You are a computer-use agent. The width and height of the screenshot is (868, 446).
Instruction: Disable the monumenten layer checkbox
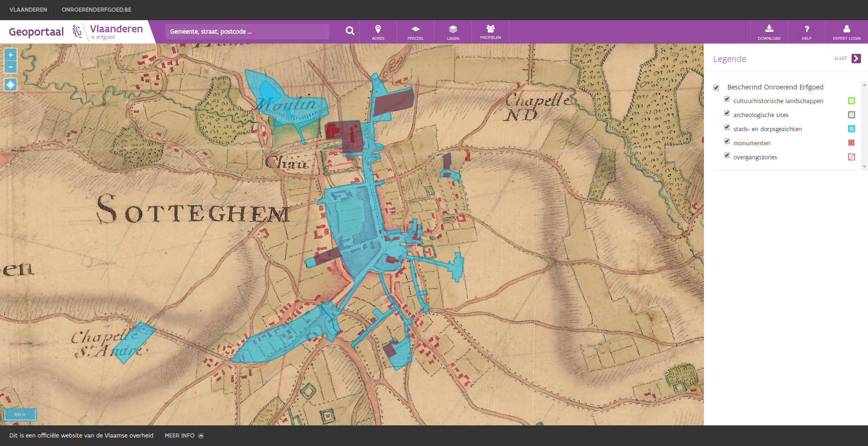click(x=727, y=141)
